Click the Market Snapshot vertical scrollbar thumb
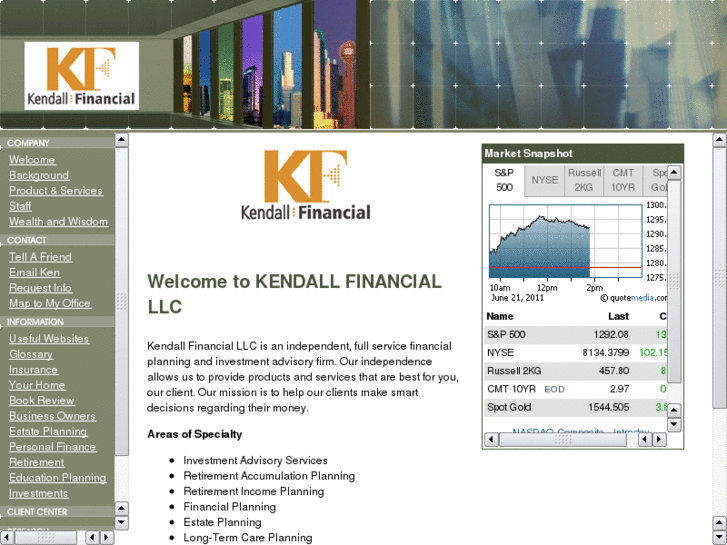The width and height of the screenshot is (727, 545). (674, 281)
